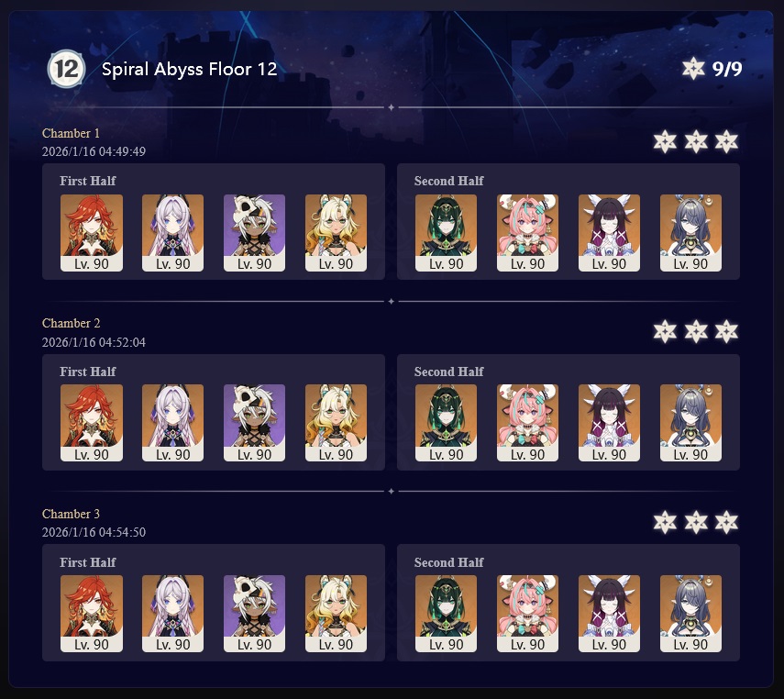Open pink-haired character portrait in Chamber 1
This screenshot has width=784, height=699.
[x=527, y=233]
